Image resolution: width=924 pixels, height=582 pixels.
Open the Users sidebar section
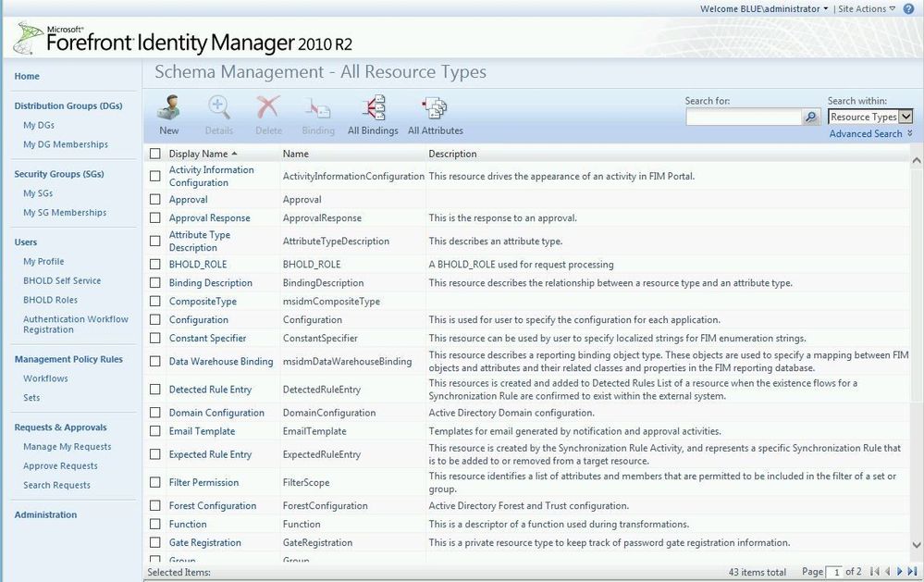(25, 241)
